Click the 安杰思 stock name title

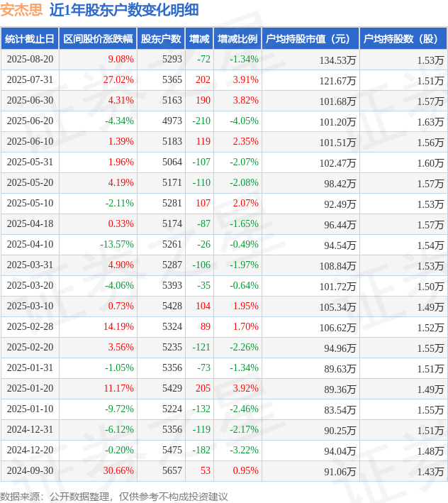[x=21, y=10]
